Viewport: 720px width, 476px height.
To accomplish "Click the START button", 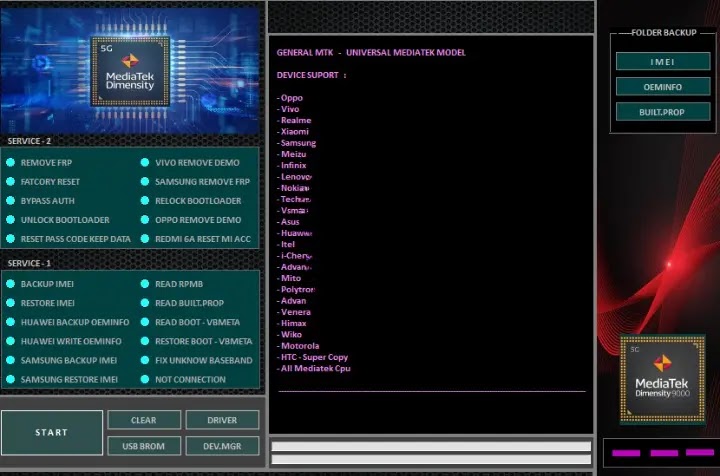I will (52, 432).
